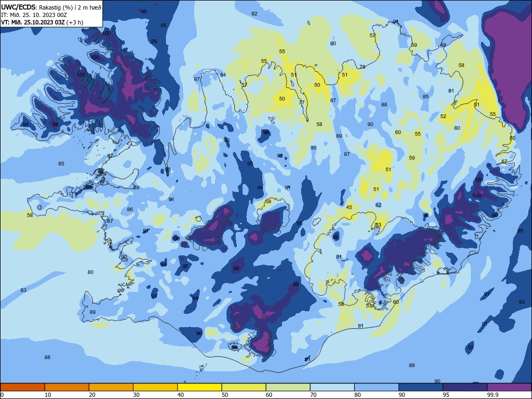Image resolution: width=532 pixels, height=399 pixels.
Task: Pick the 60–70 light green legend swatch
Action: coord(288,387)
